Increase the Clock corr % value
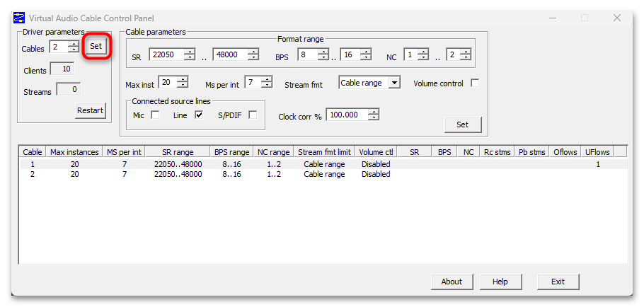This screenshot has height=307, width=644. coord(374,112)
